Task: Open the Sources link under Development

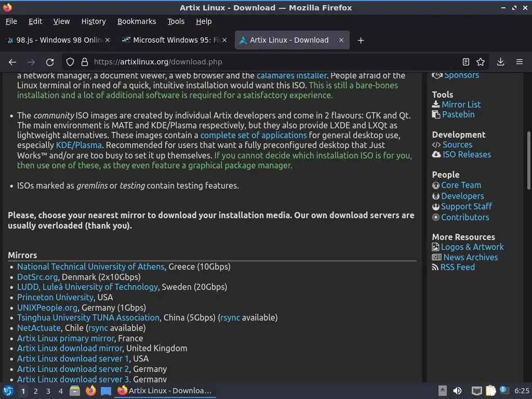Action: point(457,144)
